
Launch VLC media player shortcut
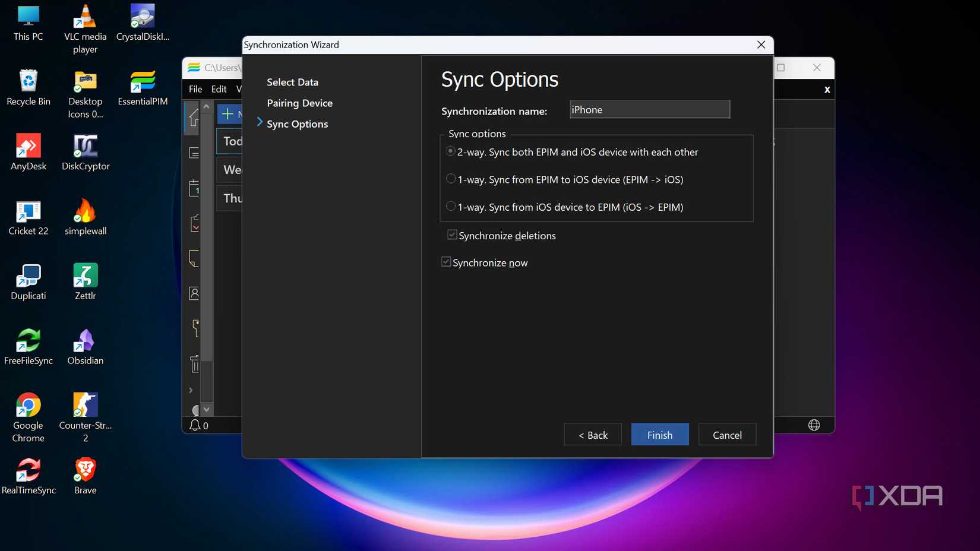(85, 29)
